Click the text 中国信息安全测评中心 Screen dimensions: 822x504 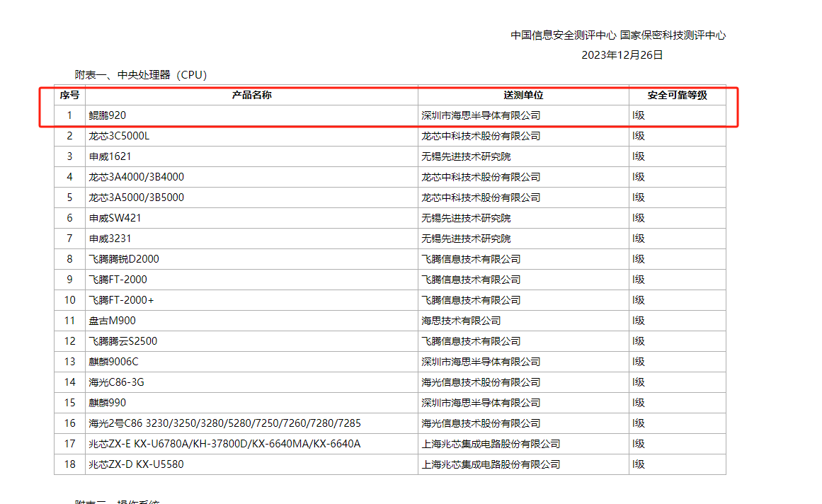click(x=564, y=35)
